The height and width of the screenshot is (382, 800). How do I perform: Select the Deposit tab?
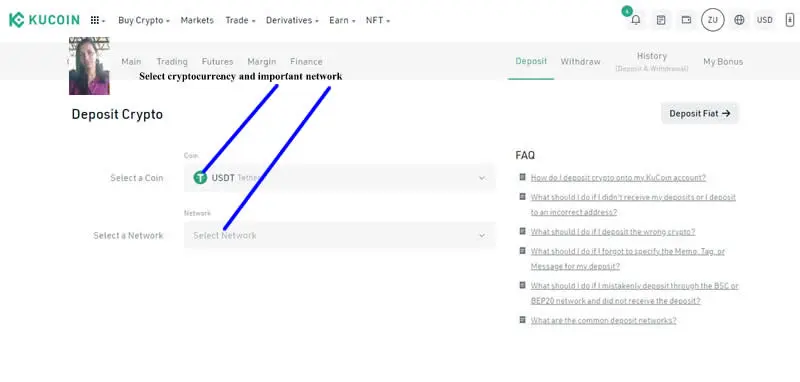coord(531,61)
